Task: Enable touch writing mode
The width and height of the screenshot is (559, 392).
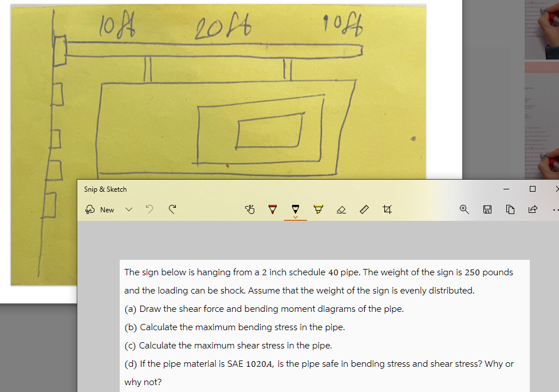Action: pyautogui.click(x=250, y=209)
